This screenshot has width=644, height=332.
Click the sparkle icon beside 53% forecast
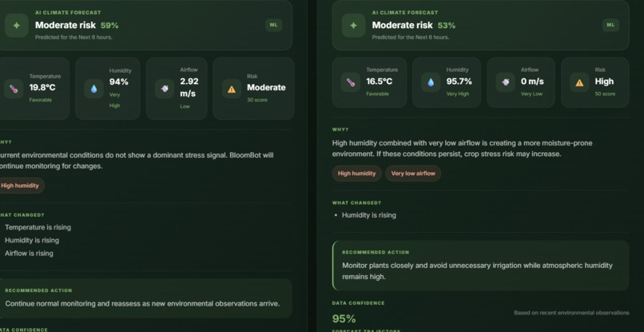353,26
